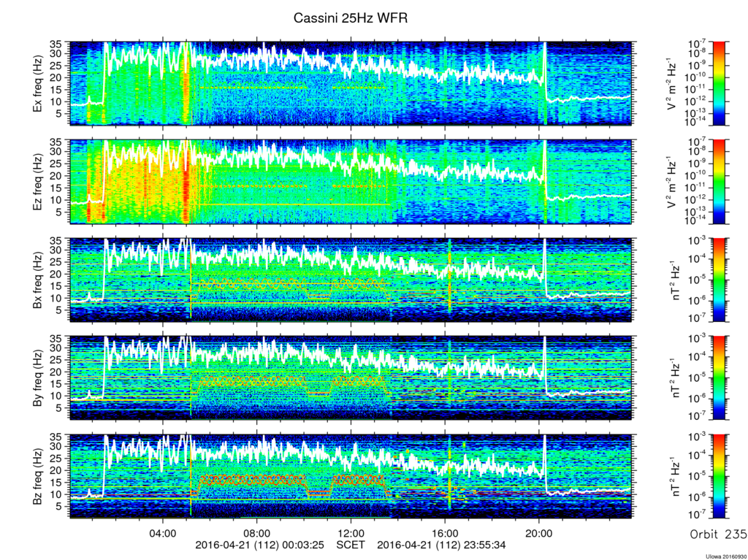Click the "Cassini 25Hz WFR" plot title
The height and width of the screenshot is (560, 748).
[350, 18]
